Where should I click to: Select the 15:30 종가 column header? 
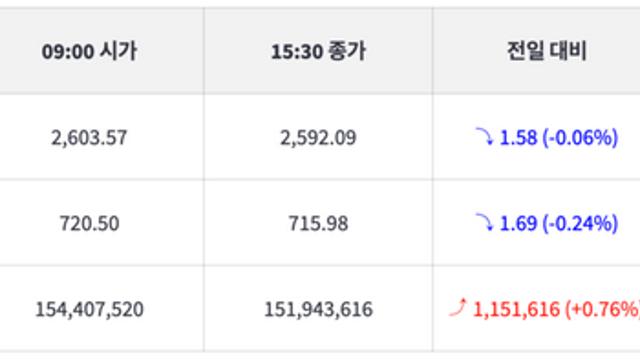click(318, 51)
